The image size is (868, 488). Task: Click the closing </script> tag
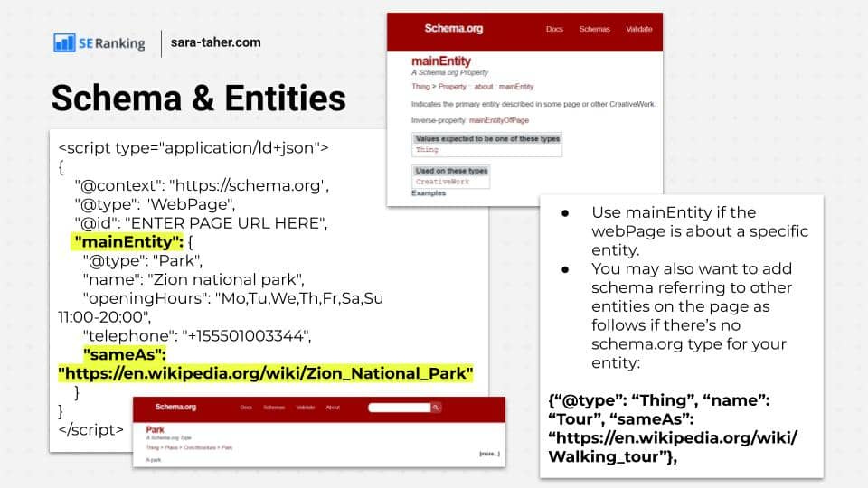pos(90,430)
